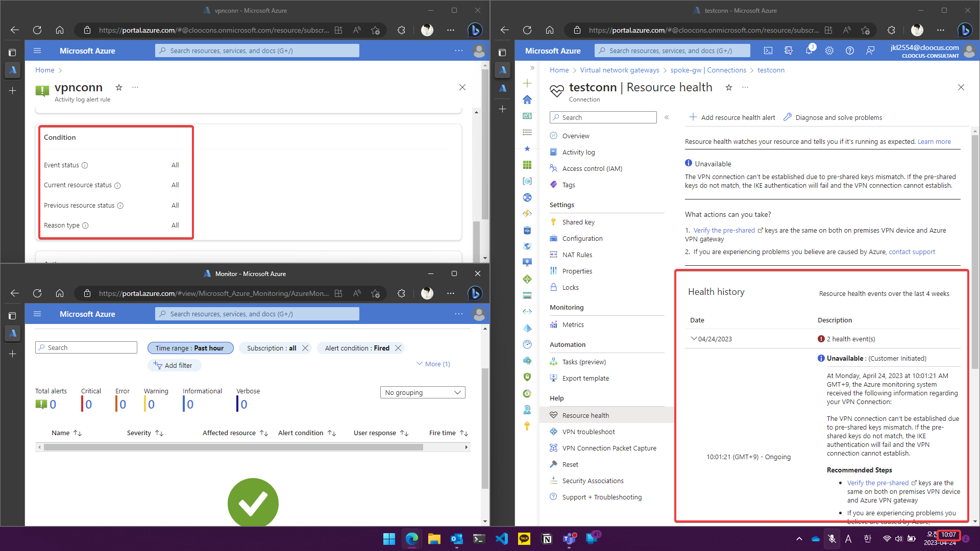The image size is (980, 551).
Task: Open portal settings gear in testconn window
Action: point(829,51)
